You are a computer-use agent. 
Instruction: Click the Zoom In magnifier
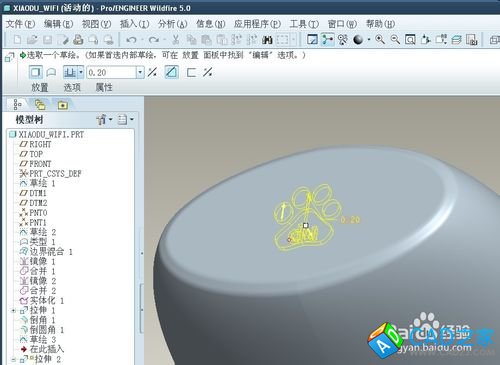pos(380,40)
